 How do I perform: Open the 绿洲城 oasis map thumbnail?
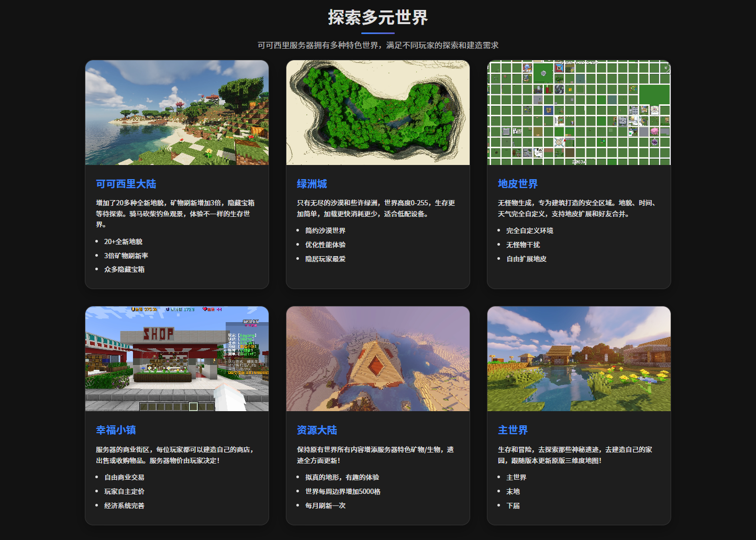point(378,113)
